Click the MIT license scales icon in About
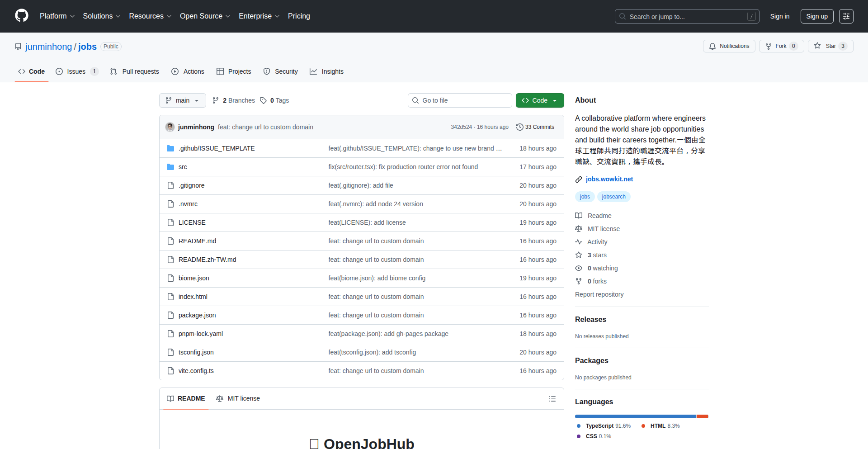This screenshot has width=868, height=449. (579, 229)
